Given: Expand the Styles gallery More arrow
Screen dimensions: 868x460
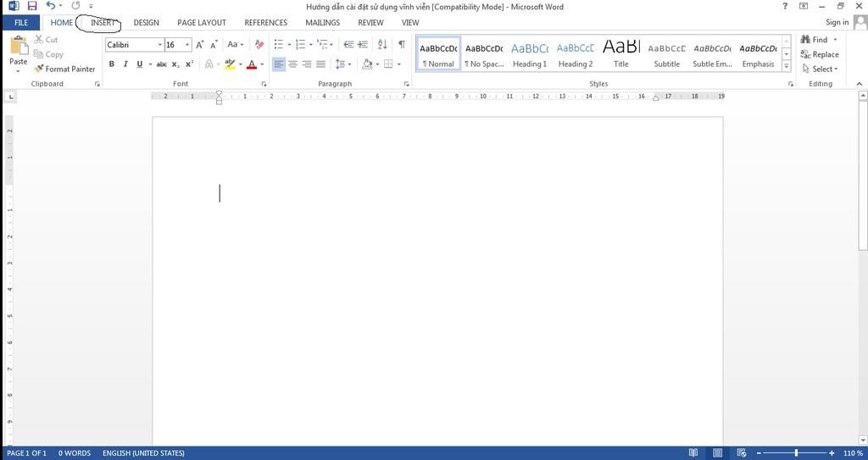Looking at the screenshot, I should coord(787,65).
